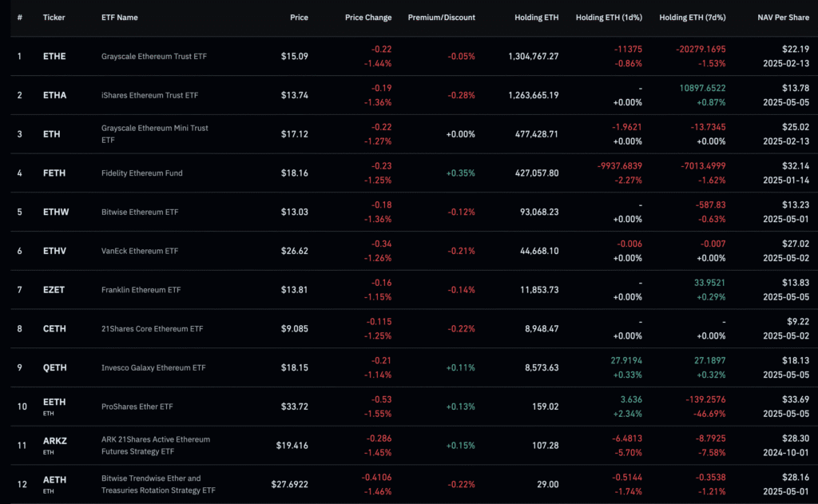Open the EZET ticker
818x504 pixels.
(x=54, y=290)
